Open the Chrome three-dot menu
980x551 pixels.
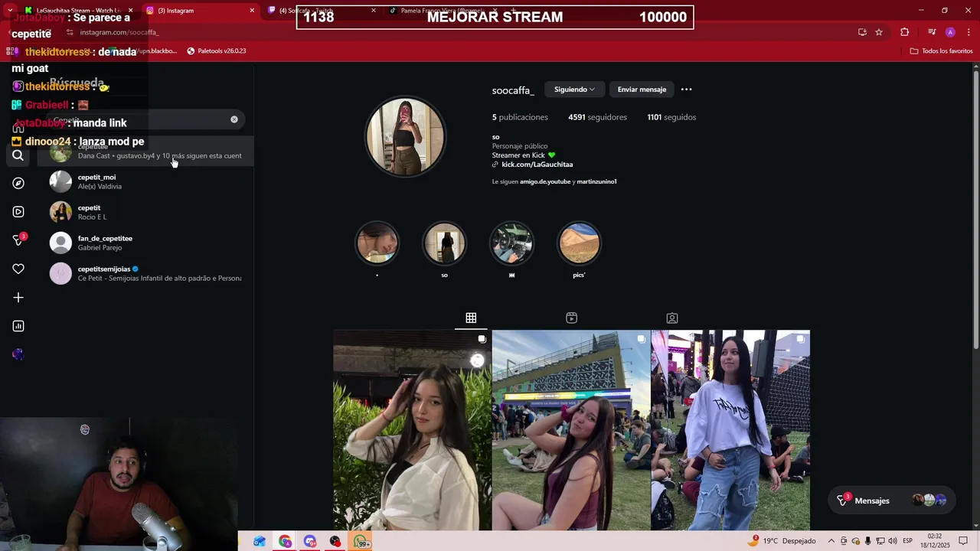[x=969, y=32]
